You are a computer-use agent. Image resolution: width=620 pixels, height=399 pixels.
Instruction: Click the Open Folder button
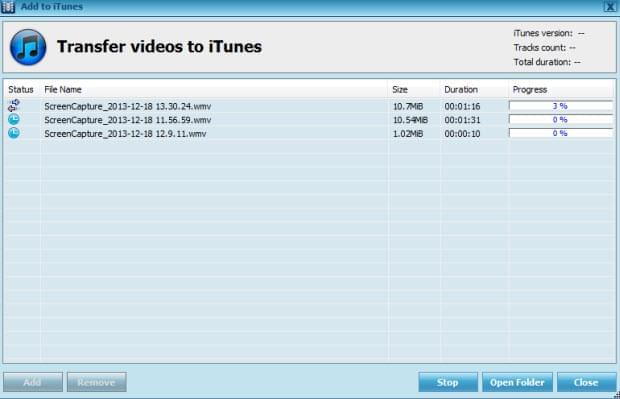point(517,382)
